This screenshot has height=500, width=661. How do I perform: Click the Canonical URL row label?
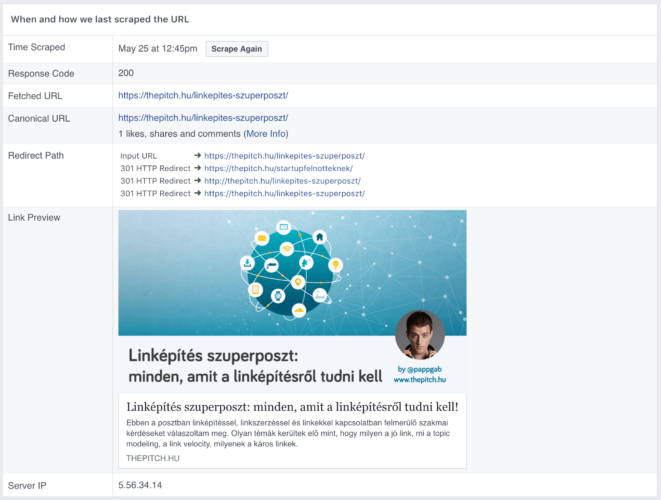(x=39, y=118)
